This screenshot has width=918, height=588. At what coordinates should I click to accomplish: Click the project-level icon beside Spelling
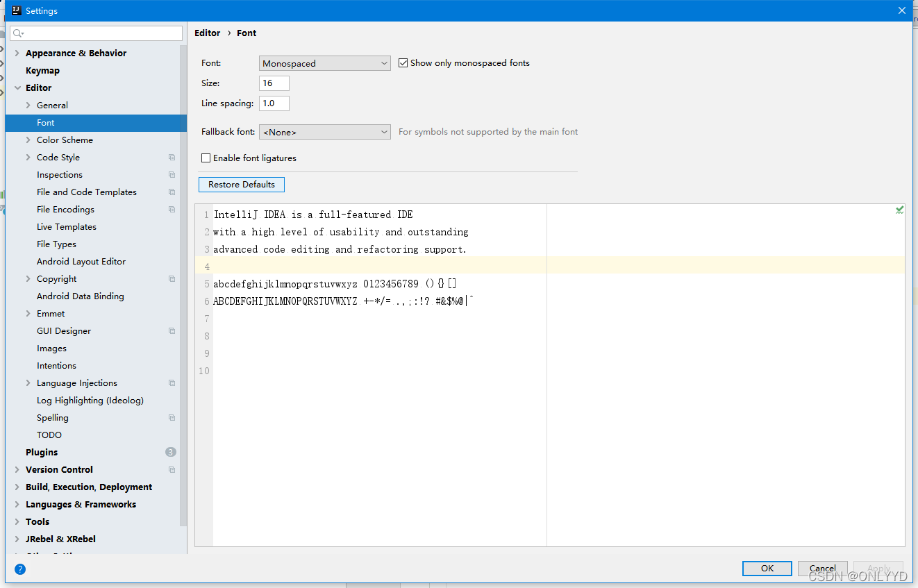172,418
